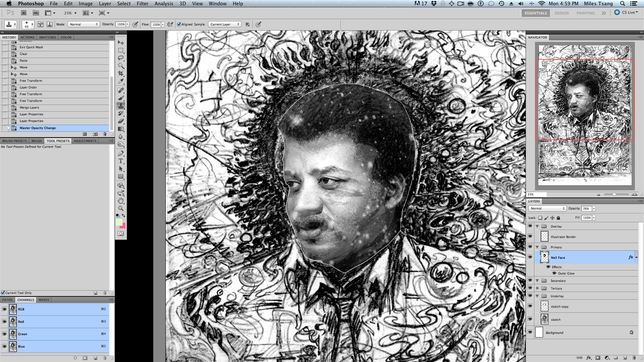Switch to the Essentials workspace
This screenshot has height=362, width=644.
[x=536, y=13]
